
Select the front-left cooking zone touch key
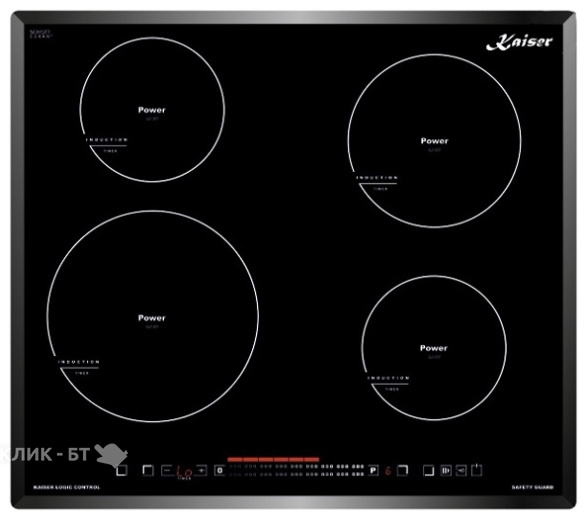[x=121, y=470]
